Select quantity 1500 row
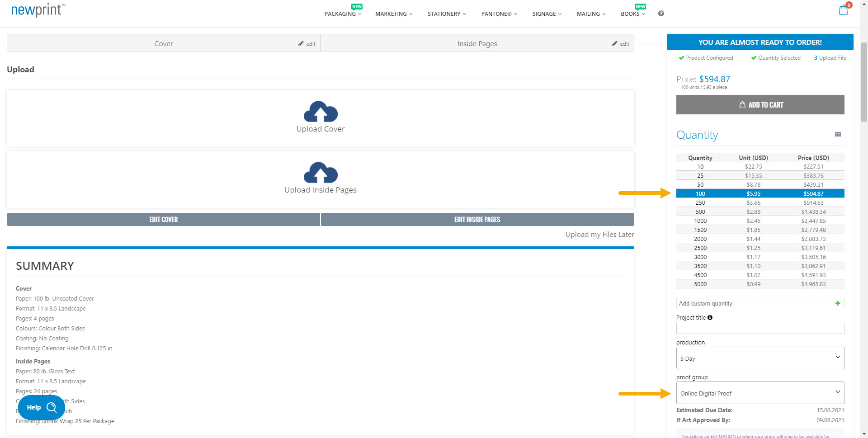868x438 pixels. (760, 230)
